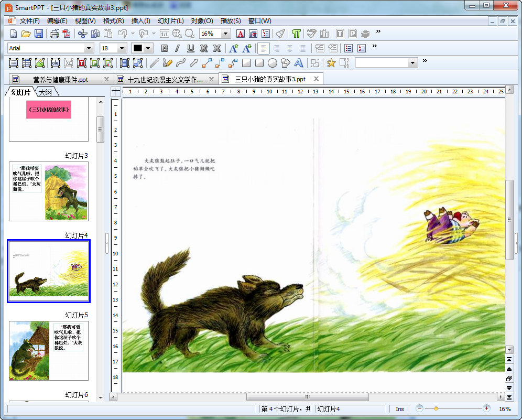Switch to the 大纲 outline tab
The width and height of the screenshot is (522, 420).
(x=46, y=92)
